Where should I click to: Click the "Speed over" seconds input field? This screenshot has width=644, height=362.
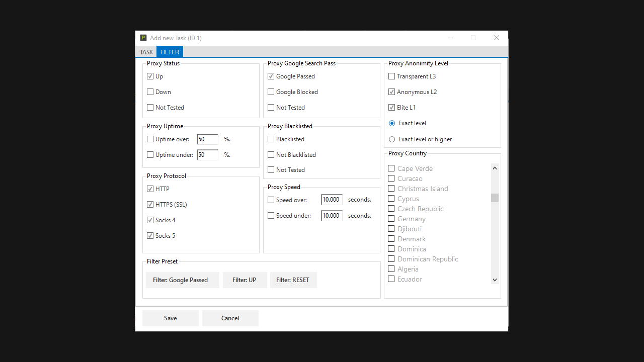pos(331,200)
